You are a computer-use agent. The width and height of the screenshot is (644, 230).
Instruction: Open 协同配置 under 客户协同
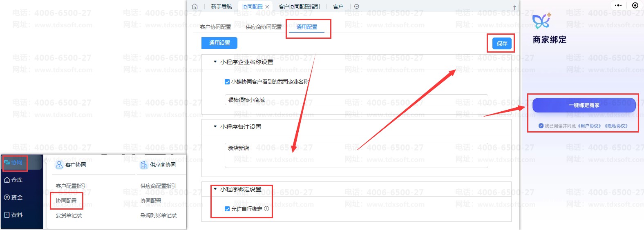click(x=66, y=201)
